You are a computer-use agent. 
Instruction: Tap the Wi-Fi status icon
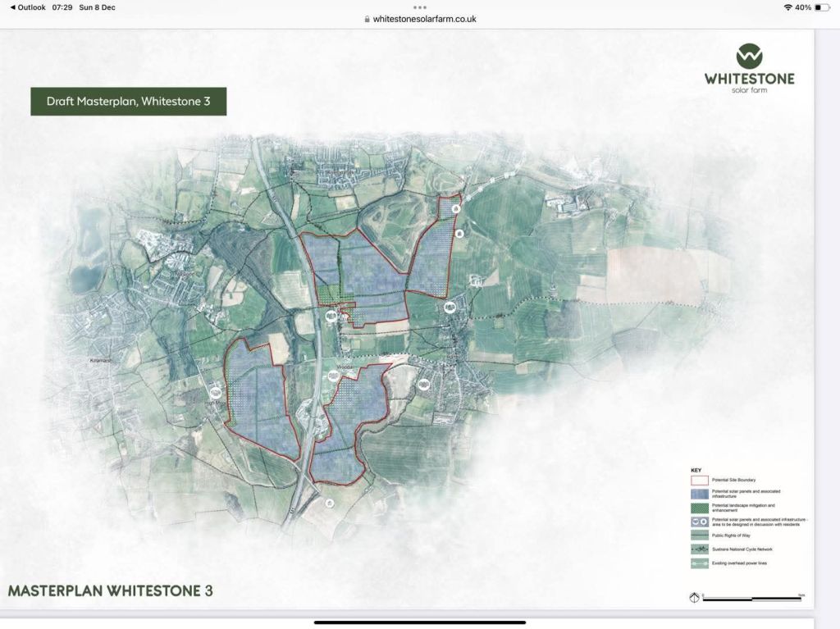coord(787,7)
